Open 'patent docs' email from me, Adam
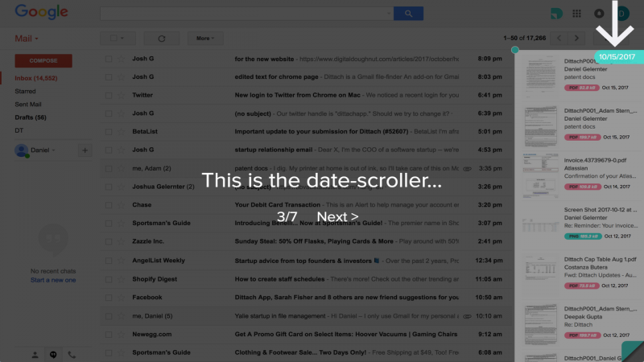The width and height of the screenshot is (644, 362). pyautogui.click(x=307, y=168)
